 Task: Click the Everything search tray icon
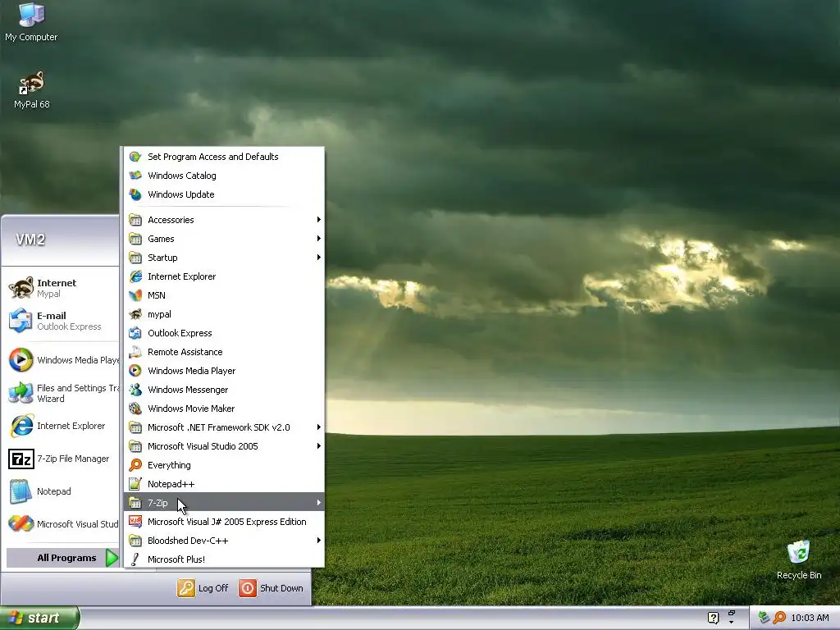779,618
